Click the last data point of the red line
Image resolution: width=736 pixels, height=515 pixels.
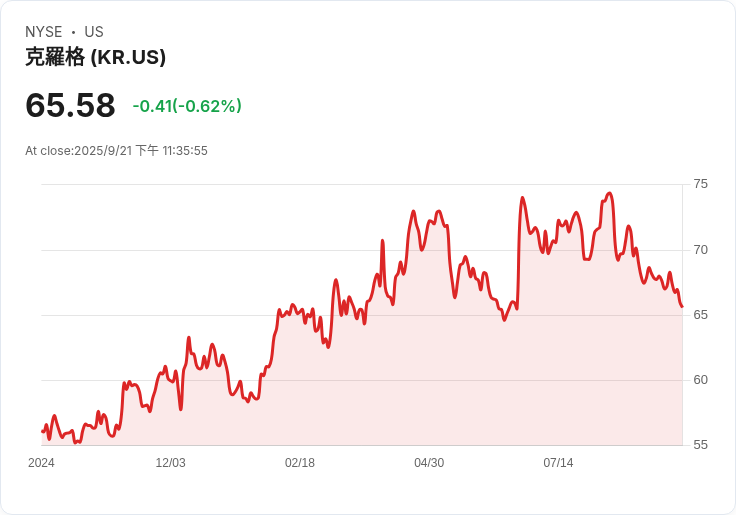point(681,306)
